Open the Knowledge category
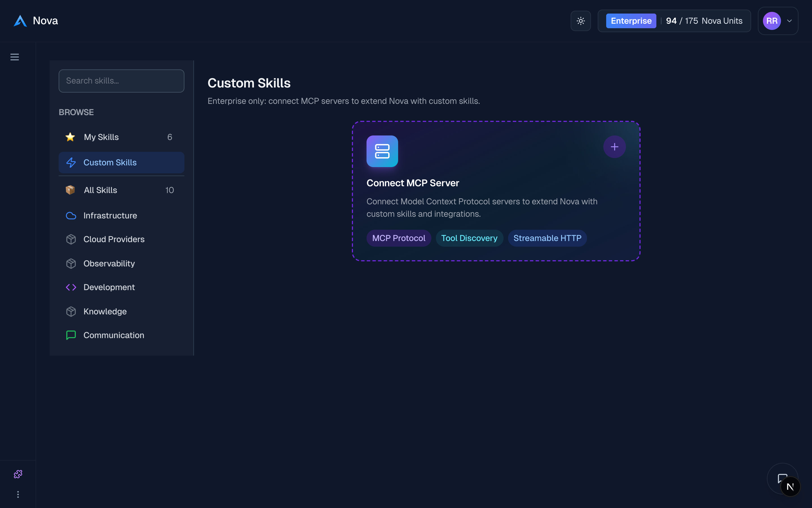Screen dimensions: 812x508 tap(122, 312)
